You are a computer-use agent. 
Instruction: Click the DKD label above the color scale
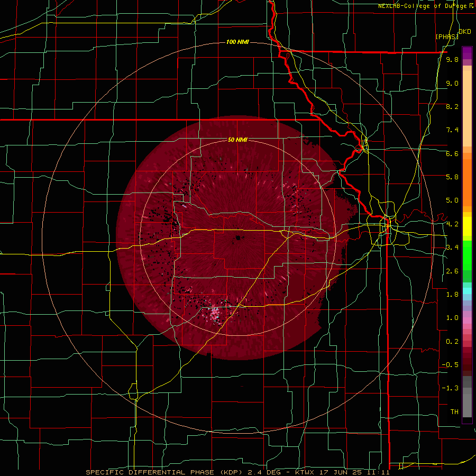coord(465,32)
